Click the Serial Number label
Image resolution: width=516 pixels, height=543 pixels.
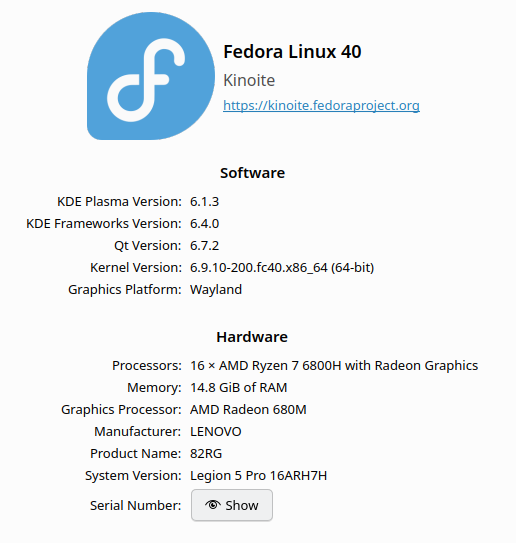(x=135, y=506)
